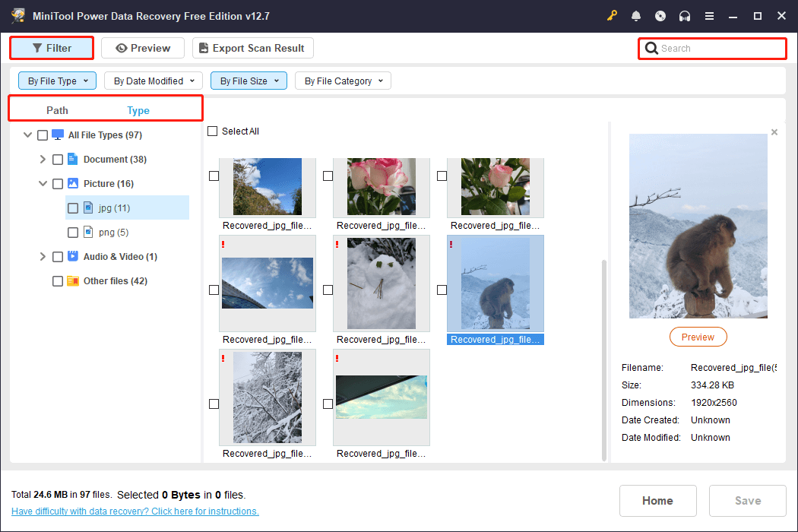The image size is (798, 532).
Task: Open data recovery instructions link
Action: pyautogui.click(x=135, y=511)
